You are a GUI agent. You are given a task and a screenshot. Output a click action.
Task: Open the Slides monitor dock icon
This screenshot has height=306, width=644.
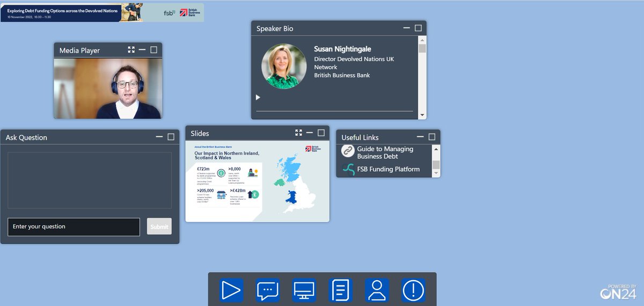tap(304, 290)
